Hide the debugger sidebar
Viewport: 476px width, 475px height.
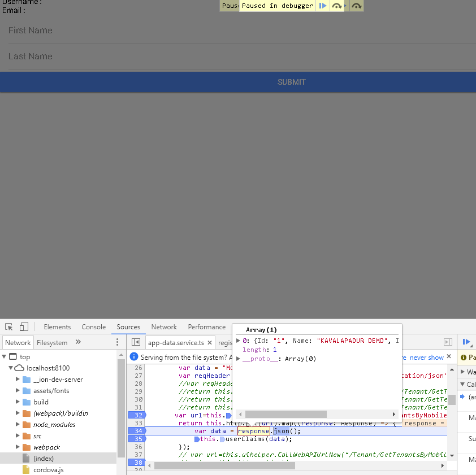(448, 342)
